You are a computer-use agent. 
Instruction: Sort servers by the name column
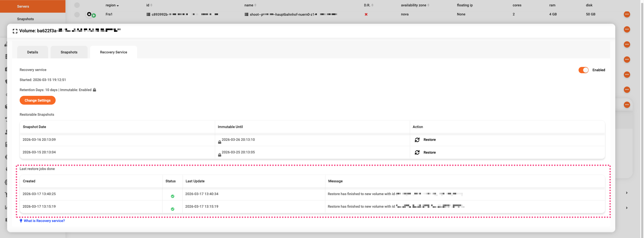[x=250, y=5]
